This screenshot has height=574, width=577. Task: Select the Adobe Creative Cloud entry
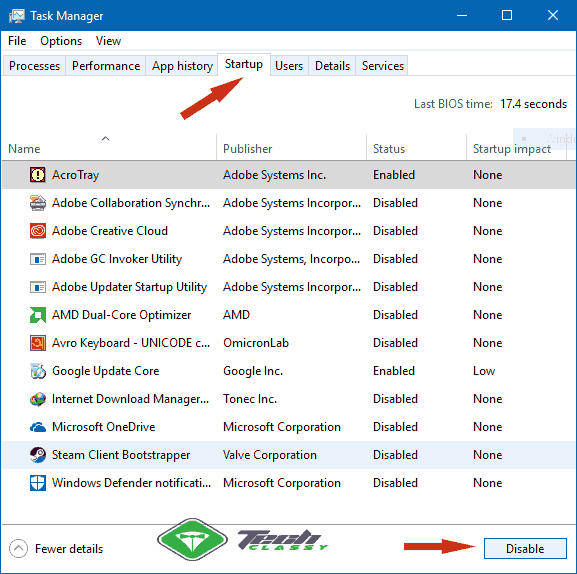pos(288,231)
